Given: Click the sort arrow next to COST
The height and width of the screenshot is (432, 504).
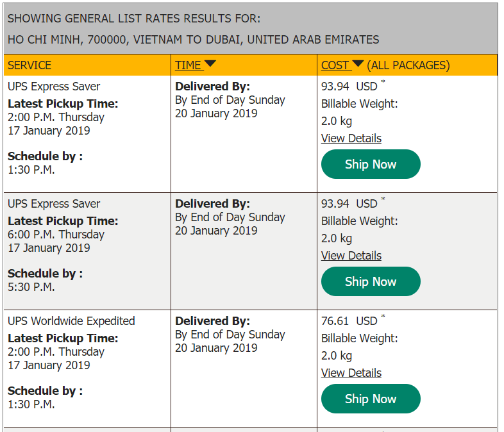Looking at the screenshot, I should click(358, 63).
